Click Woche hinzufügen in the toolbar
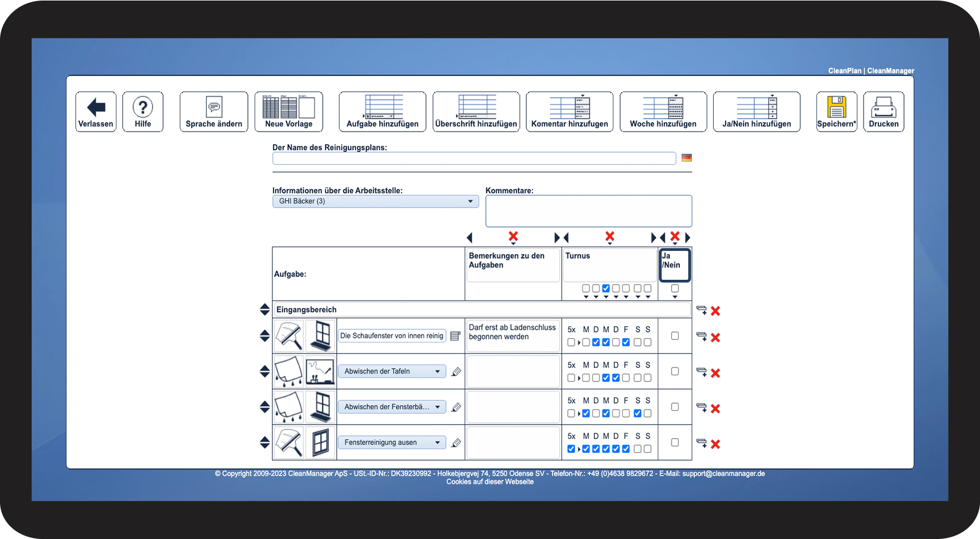This screenshot has width=980, height=539. click(x=663, y=112)
